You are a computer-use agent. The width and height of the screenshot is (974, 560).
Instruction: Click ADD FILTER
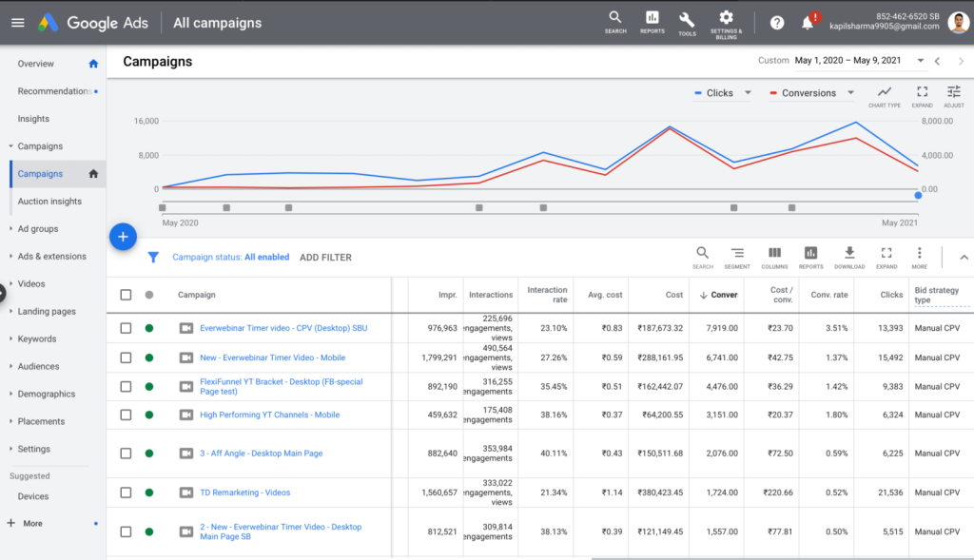325,257
